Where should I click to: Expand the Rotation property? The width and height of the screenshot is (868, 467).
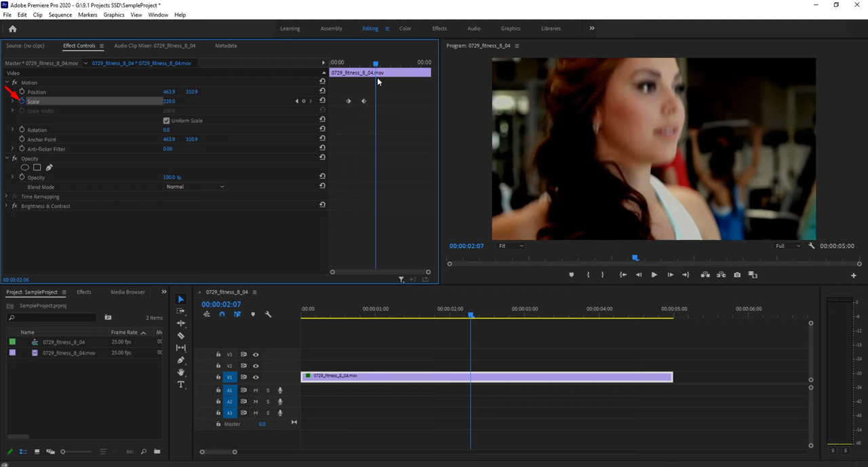[x=12, y=129]
